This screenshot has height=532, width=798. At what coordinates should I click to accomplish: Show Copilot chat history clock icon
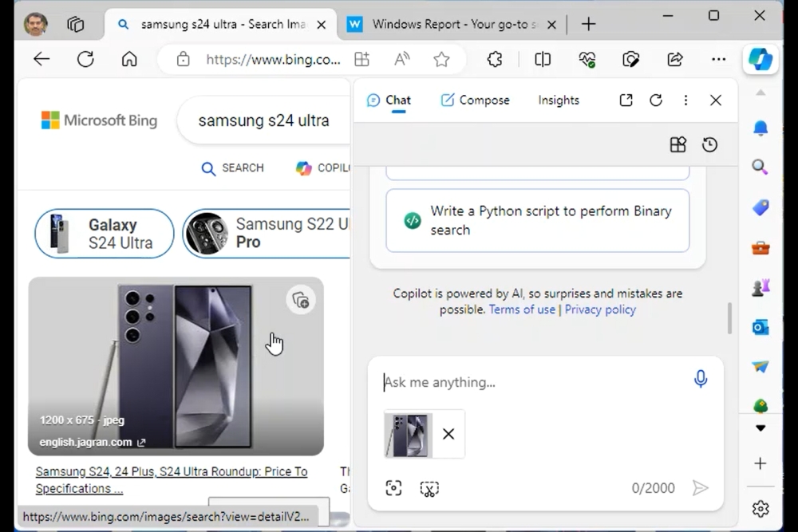709,145
